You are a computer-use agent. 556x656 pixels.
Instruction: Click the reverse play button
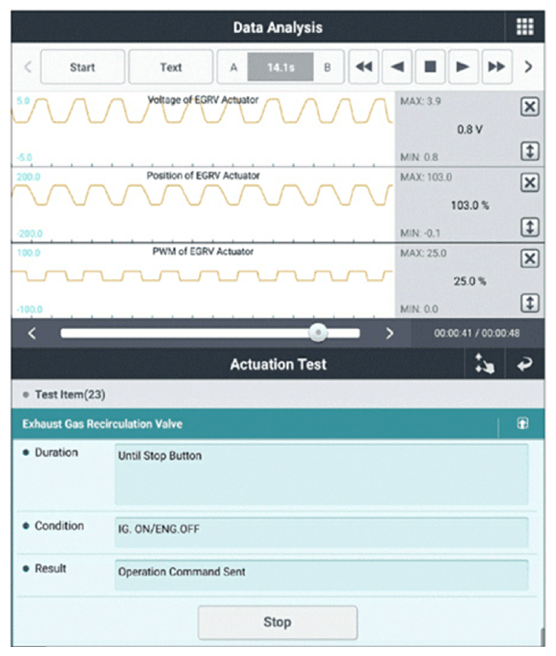coord(397,67)
